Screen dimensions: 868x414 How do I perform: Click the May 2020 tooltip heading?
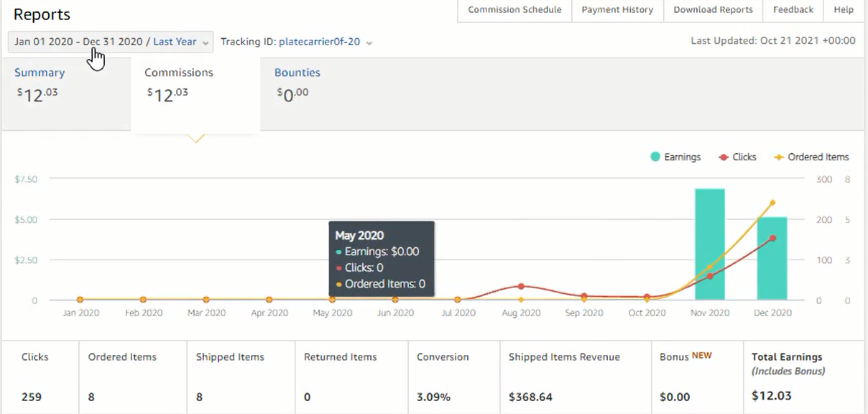(x=359, y=236)
